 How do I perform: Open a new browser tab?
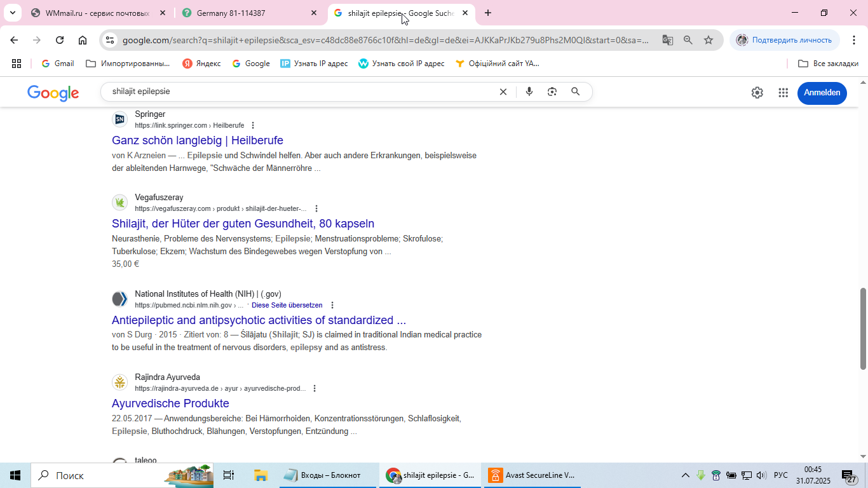click(x=488, y=13)
